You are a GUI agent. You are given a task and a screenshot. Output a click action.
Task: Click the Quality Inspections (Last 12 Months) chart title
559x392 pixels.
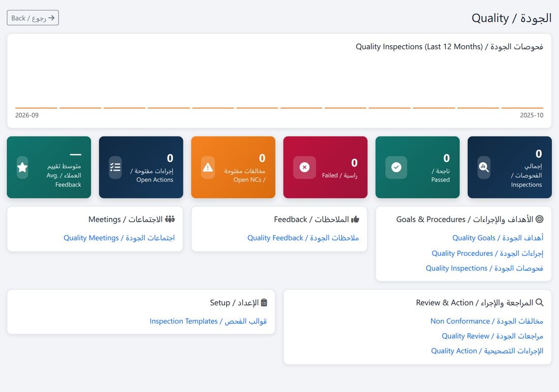[x=449, y=47]
